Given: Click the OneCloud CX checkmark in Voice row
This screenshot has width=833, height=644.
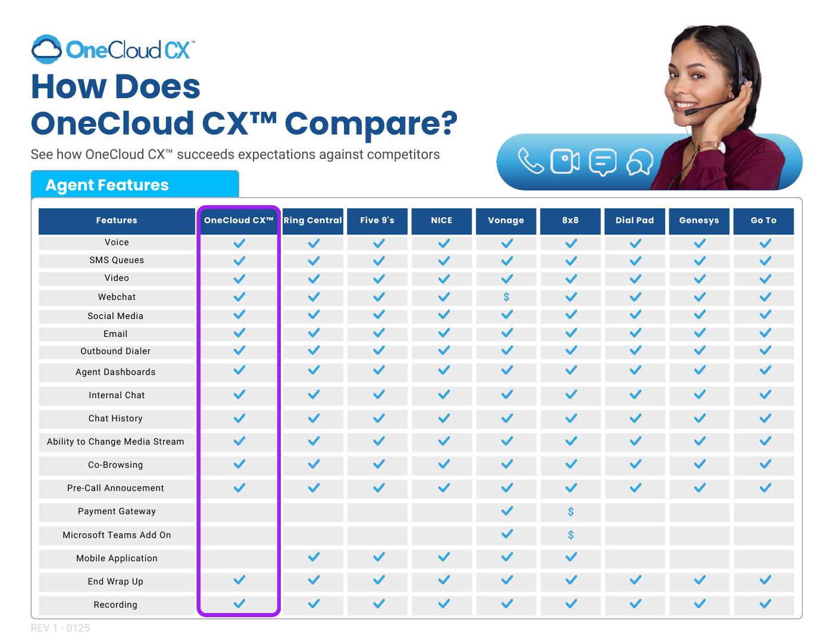Looking at the screenshot, I should [x=239, y=243].
